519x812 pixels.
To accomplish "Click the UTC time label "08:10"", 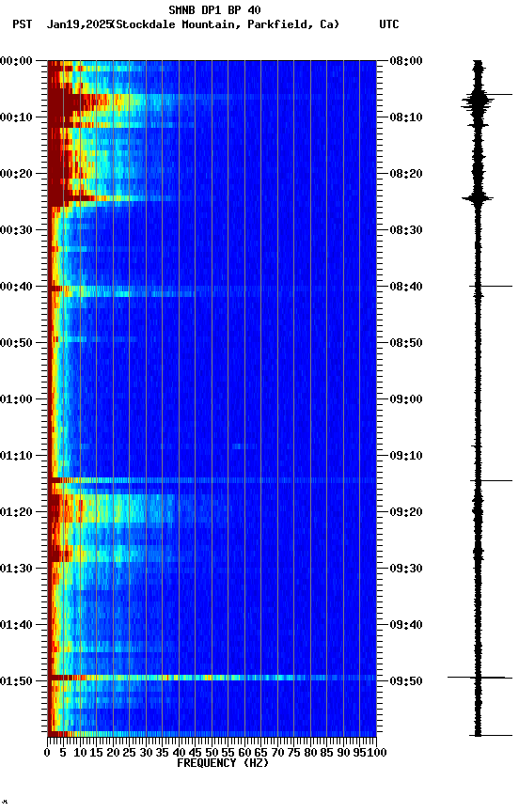I will pyautogui.click(x=406, y=117).
